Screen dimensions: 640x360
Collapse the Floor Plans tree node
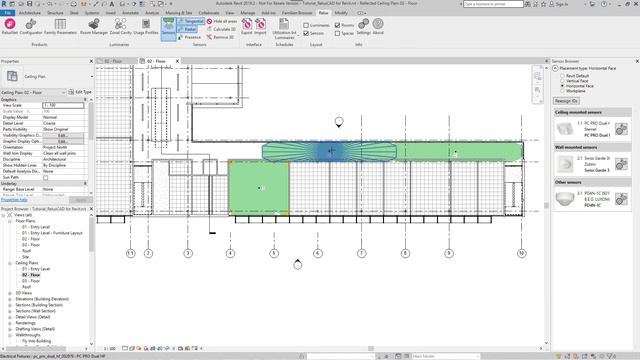[x=10, y=221]
